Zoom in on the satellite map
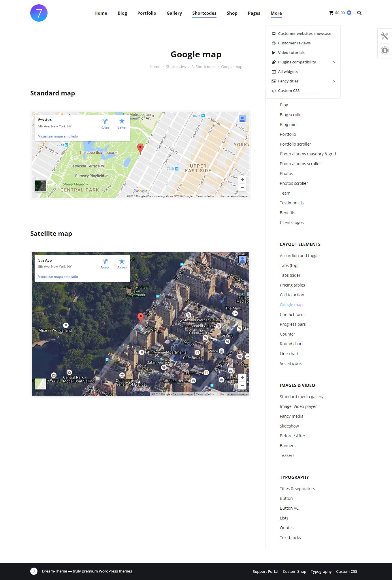Screen dimensions: 392x580 242,378
